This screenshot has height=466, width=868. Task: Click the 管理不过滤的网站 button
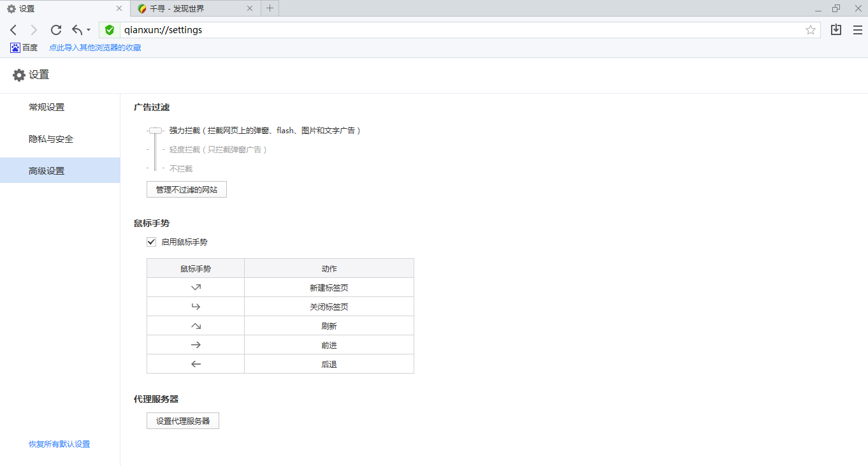pyautogui.click(x=187, y=189)
